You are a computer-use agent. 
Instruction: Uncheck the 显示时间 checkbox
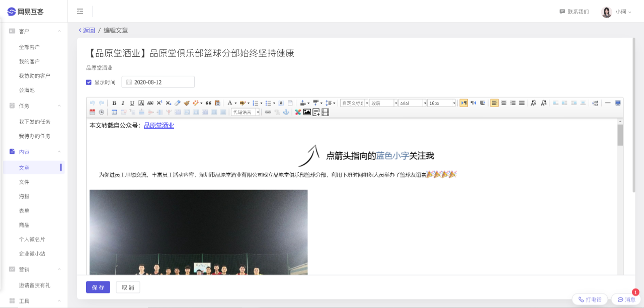coord(89,82)
